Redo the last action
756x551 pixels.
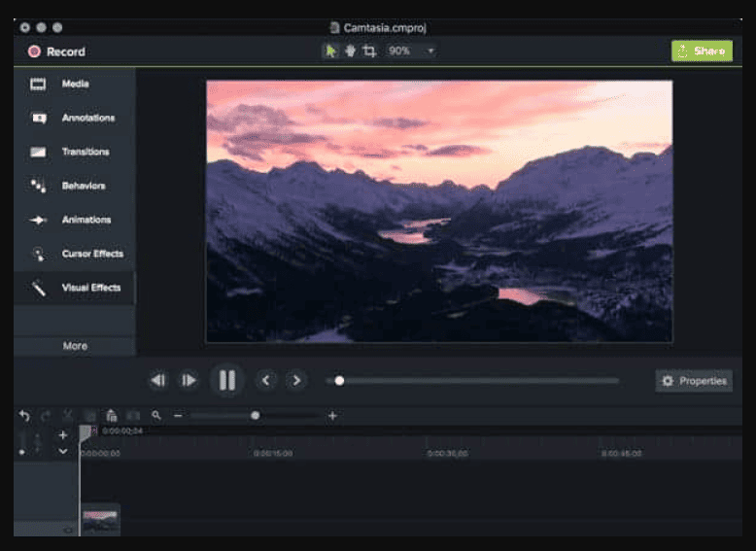pyautogui.click(x=46, y=416)
